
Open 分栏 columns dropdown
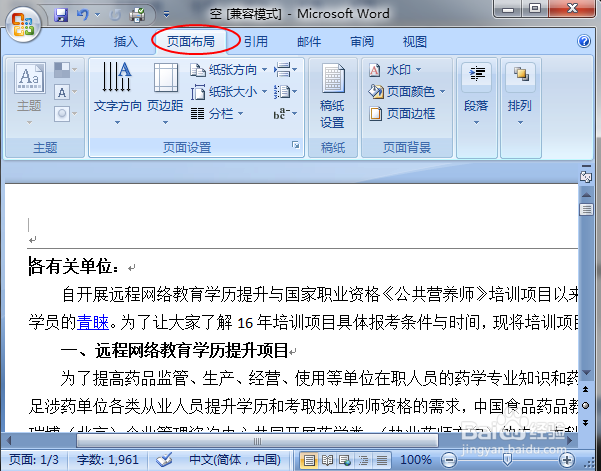pos(217,113)
